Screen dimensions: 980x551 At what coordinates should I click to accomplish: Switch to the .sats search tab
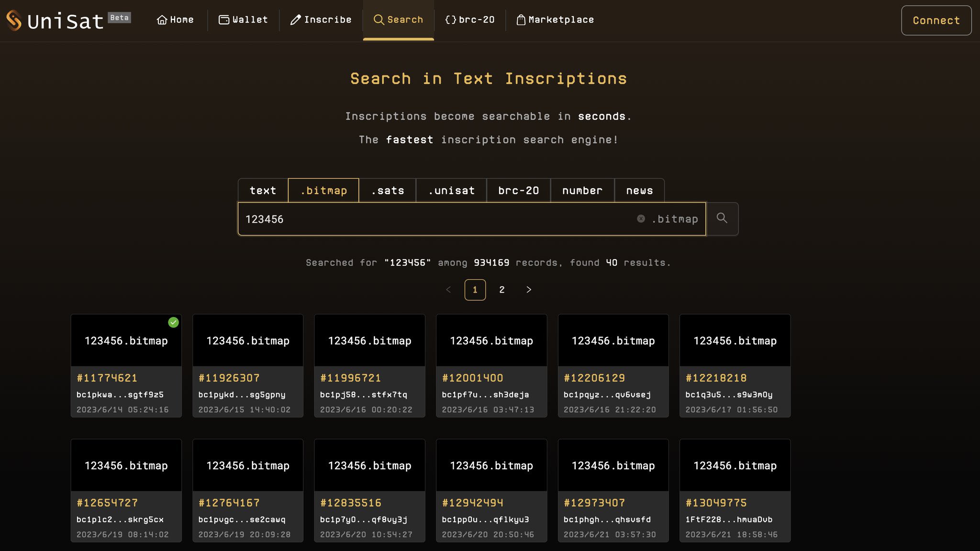point(388,190)
